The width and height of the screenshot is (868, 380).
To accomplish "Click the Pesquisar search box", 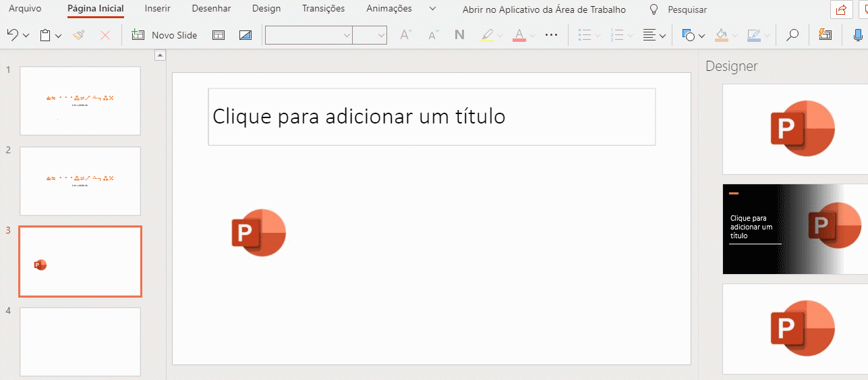I will pyautogui.click(x=687, y=10).
